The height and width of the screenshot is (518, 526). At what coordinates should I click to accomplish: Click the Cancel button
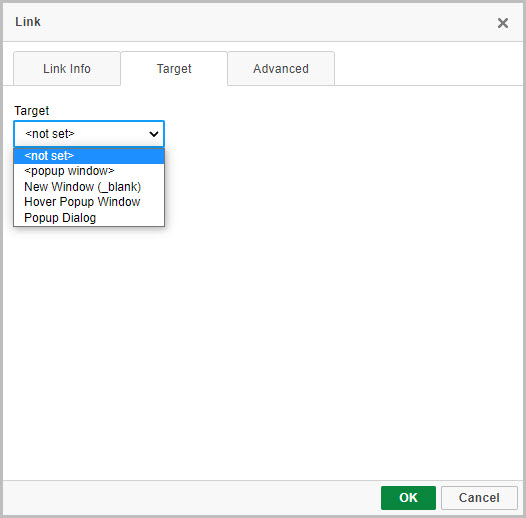[x=479, y=498]
